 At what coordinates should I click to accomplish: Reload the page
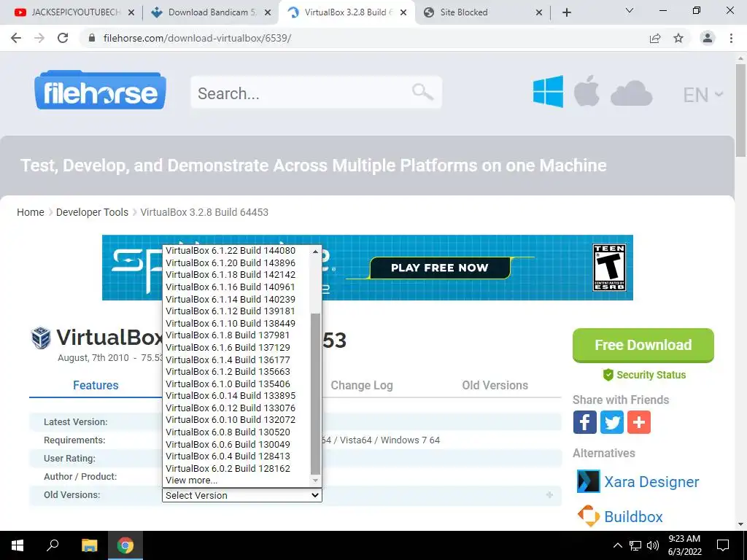pos(63,38)
